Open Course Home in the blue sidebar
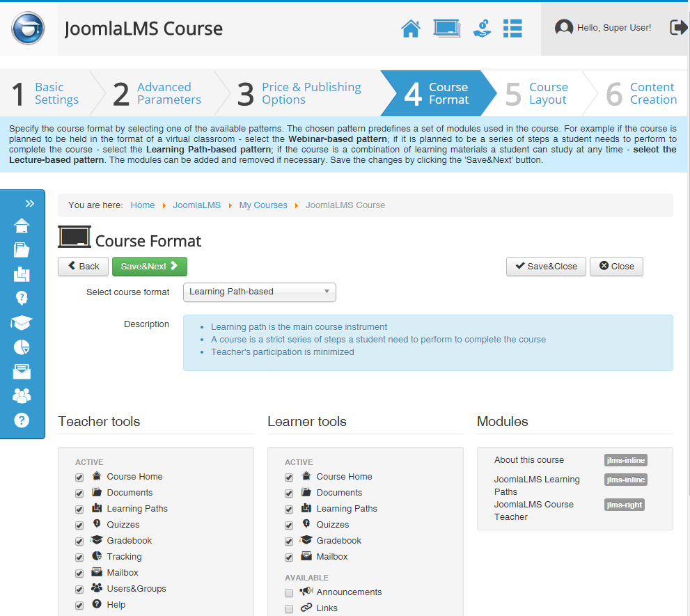The width and height of the screenshot is (690, 616). pos(22,226)
